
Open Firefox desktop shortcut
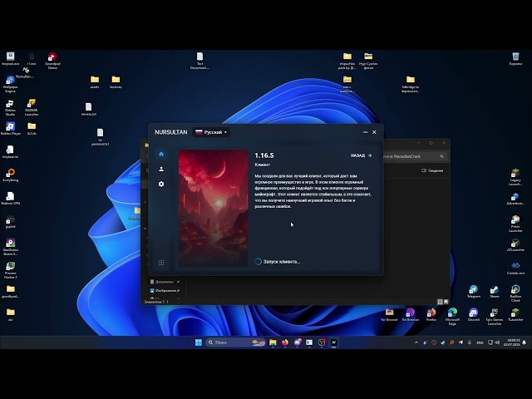[x=431, y=314]
